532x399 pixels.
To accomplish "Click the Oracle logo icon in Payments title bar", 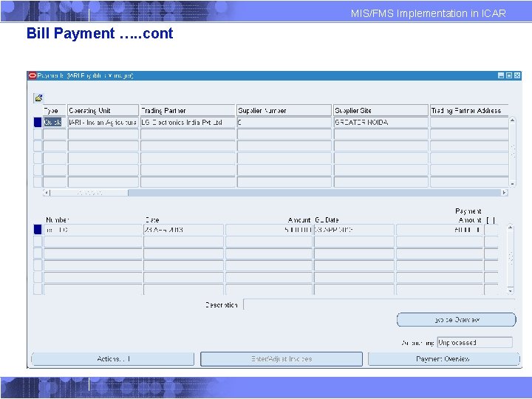I will click(x=33, y=75).
